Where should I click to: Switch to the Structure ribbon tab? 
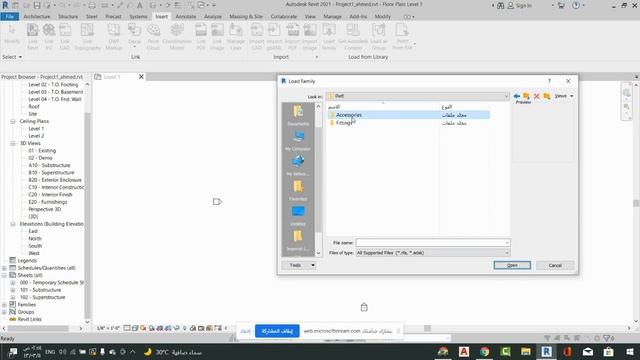68,17
